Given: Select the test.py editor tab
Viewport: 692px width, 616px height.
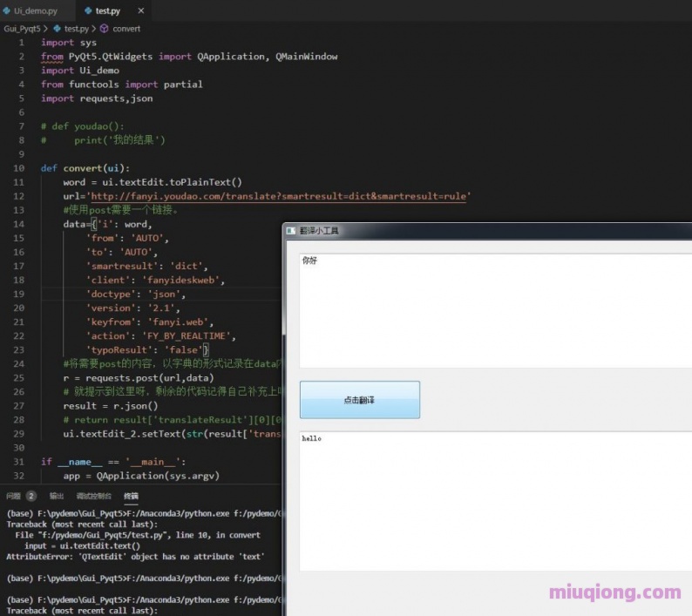Looking at the screenshot, I should point(108,11).
